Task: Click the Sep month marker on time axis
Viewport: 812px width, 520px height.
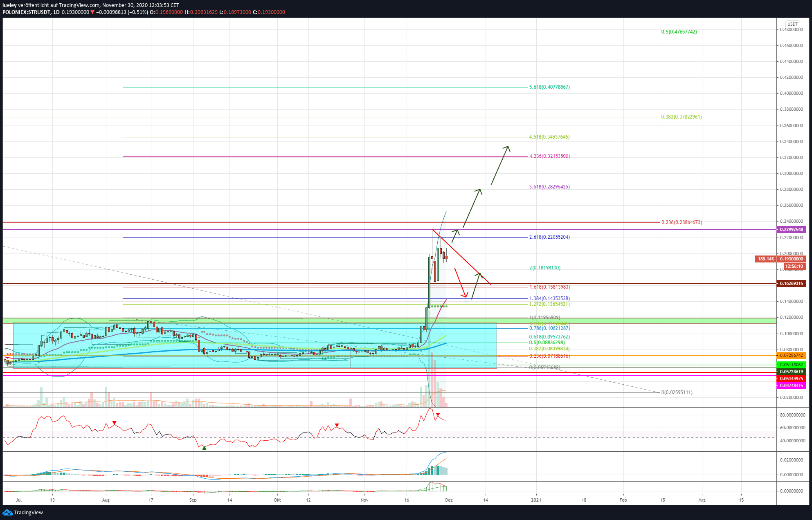Action: pos(193,500)
